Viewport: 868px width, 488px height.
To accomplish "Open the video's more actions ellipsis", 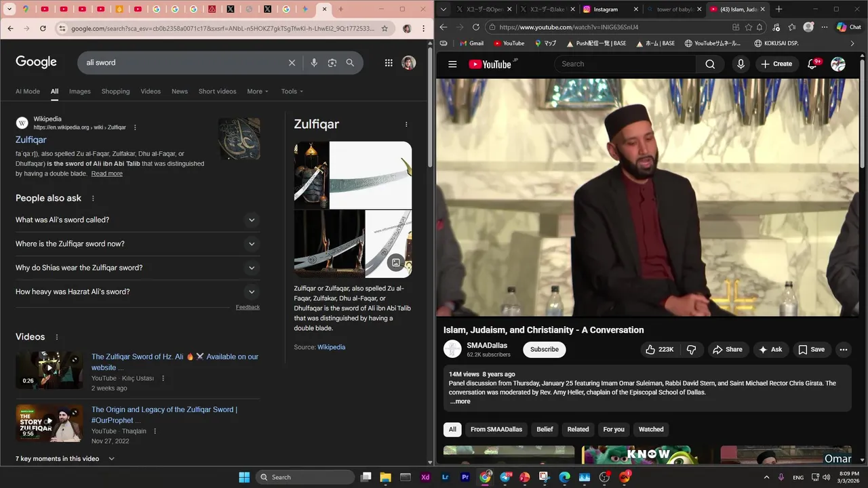I will 844,350.
